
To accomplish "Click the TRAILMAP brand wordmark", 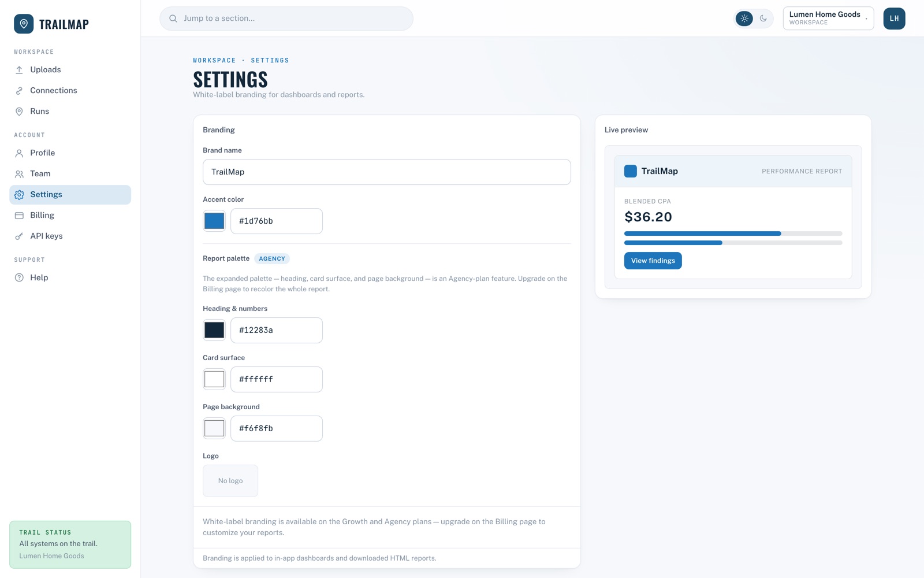I will (64, 24).
